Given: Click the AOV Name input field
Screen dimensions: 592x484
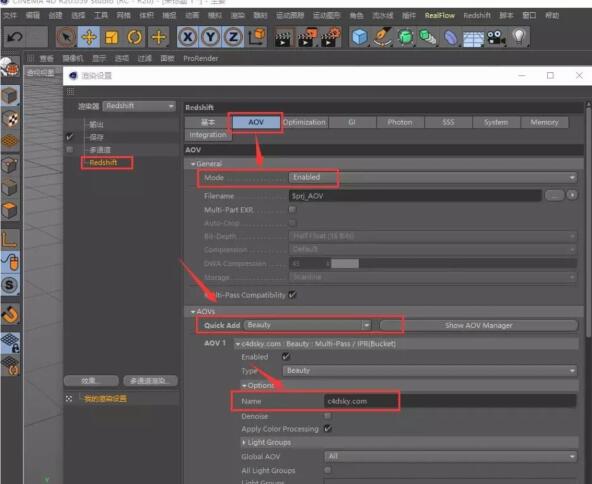Looking at the screenshot, I should [x=450, y=401].
